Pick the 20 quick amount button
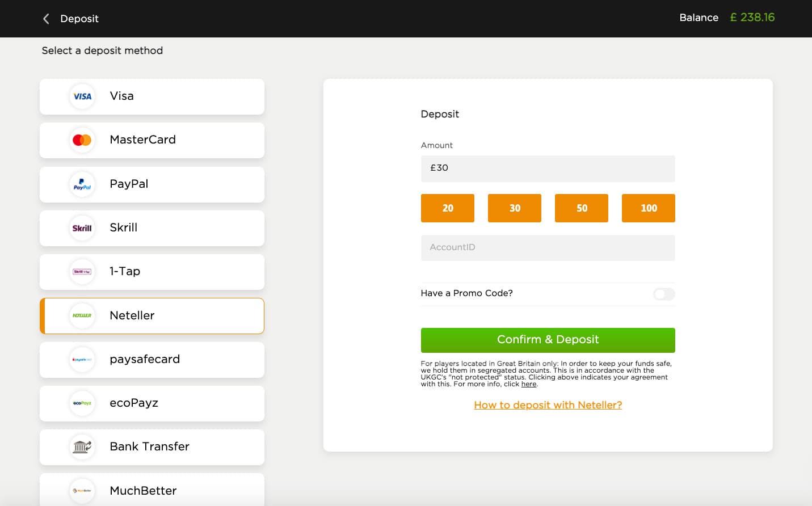 pos(448,208)
